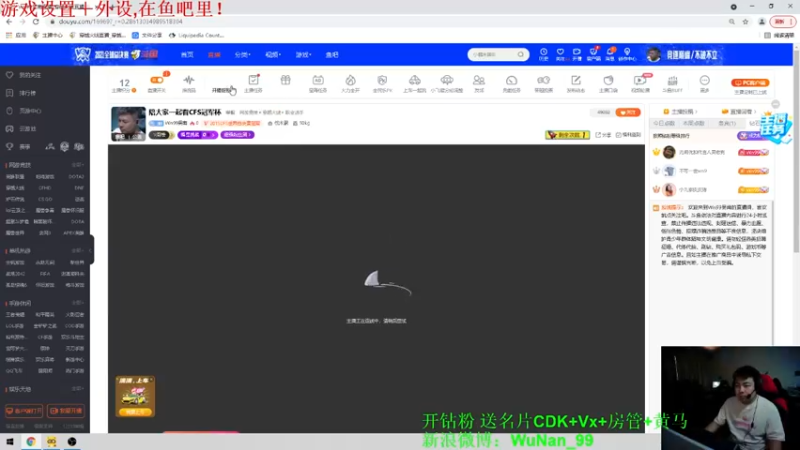
Task: Open Chrome from the Windows taskbar
Action: 31,442
